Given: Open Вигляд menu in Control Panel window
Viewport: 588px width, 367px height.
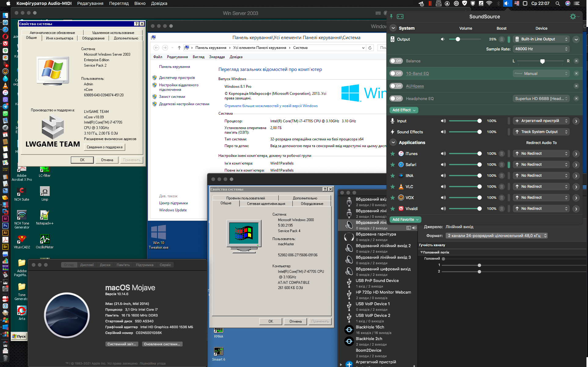Looking at the screenshot, I should click(x=199, y=57).
